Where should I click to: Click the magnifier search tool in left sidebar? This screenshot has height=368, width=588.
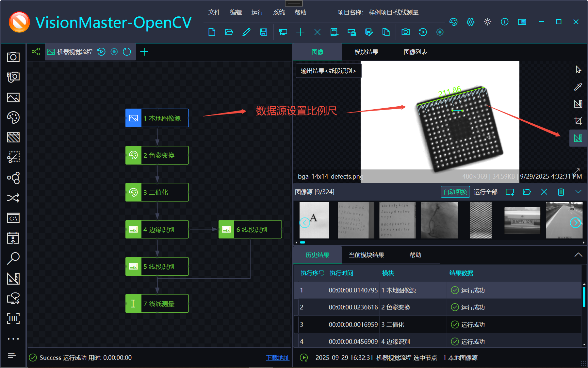13,258
